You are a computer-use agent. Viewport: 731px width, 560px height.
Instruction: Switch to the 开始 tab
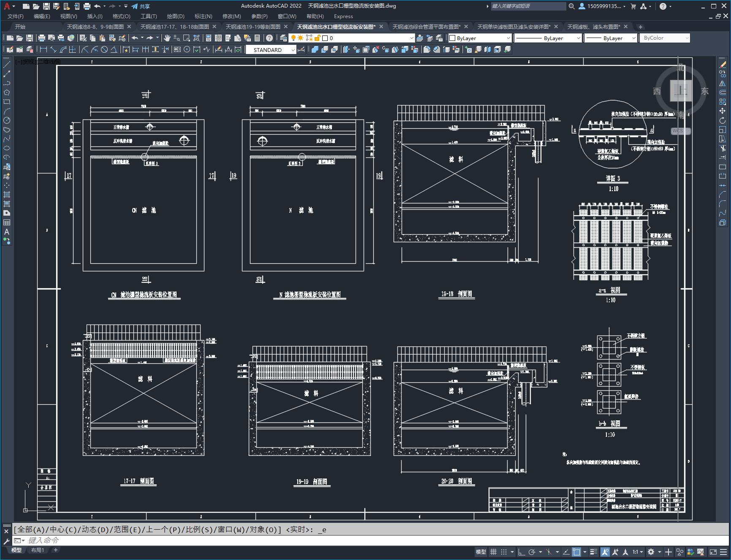pyautogui.click(x=20, y=27)
